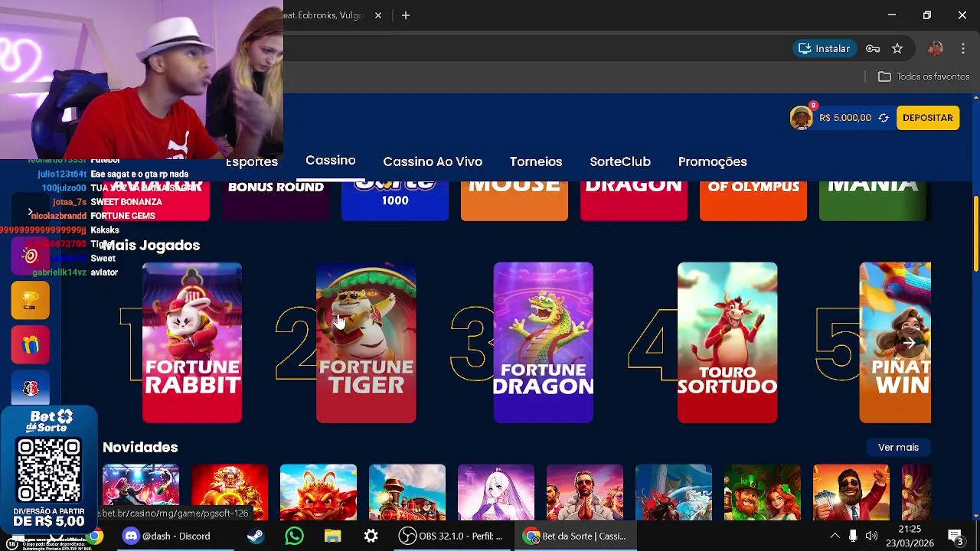980x551 pixels.
Task: Open Settings gear in the taskbar
Action: 371,536
